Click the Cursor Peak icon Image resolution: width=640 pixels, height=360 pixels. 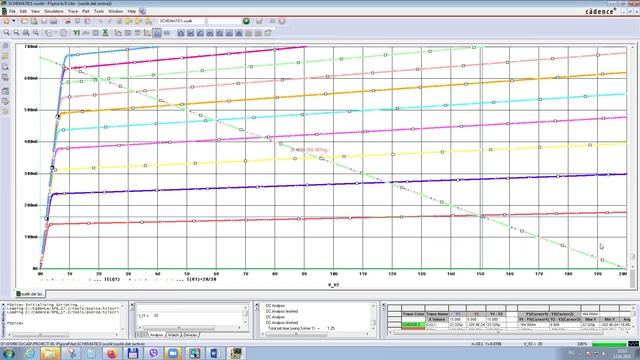point(181,33)
